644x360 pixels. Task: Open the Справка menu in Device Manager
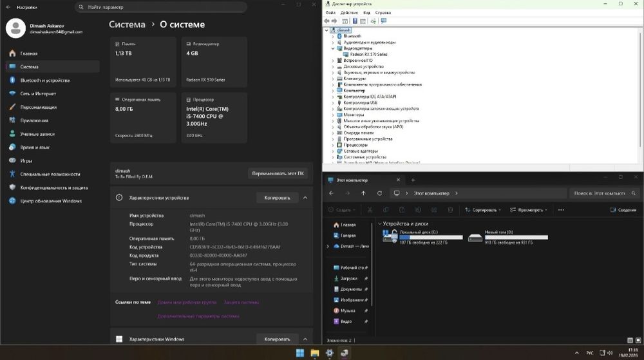tap(383, 13)
